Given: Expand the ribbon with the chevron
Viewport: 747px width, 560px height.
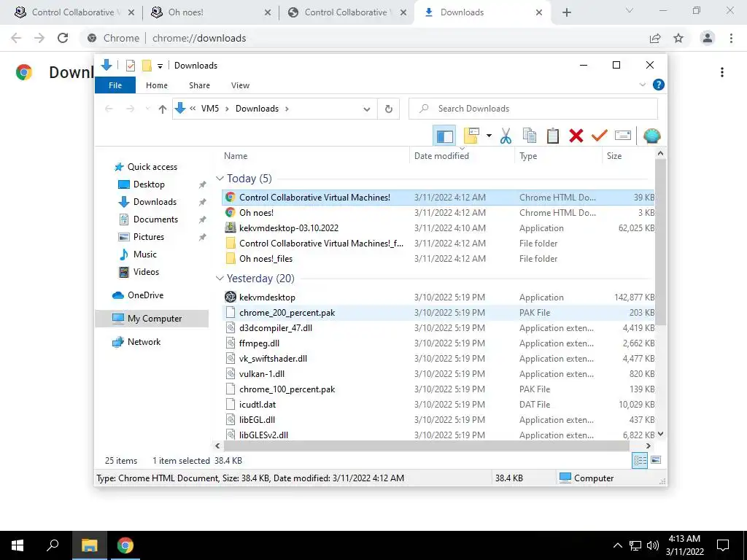Looking at the screenshot, I should [642, 85].
